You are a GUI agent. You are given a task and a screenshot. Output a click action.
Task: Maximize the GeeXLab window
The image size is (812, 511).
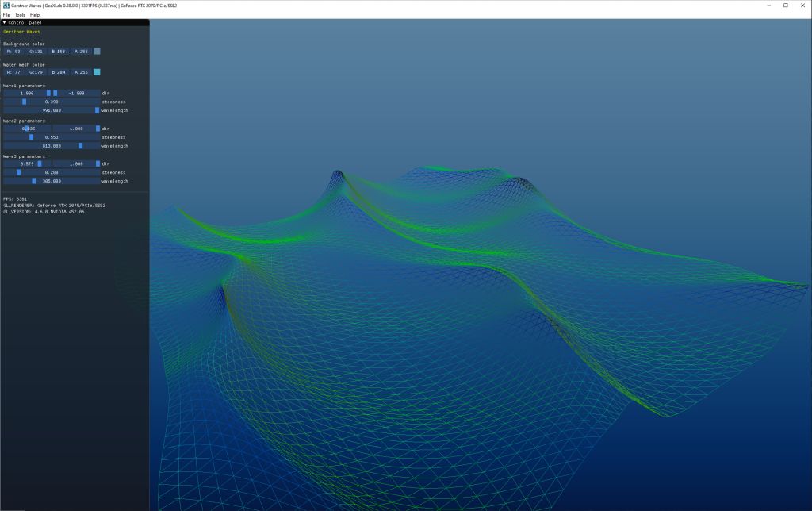point(786,6)
